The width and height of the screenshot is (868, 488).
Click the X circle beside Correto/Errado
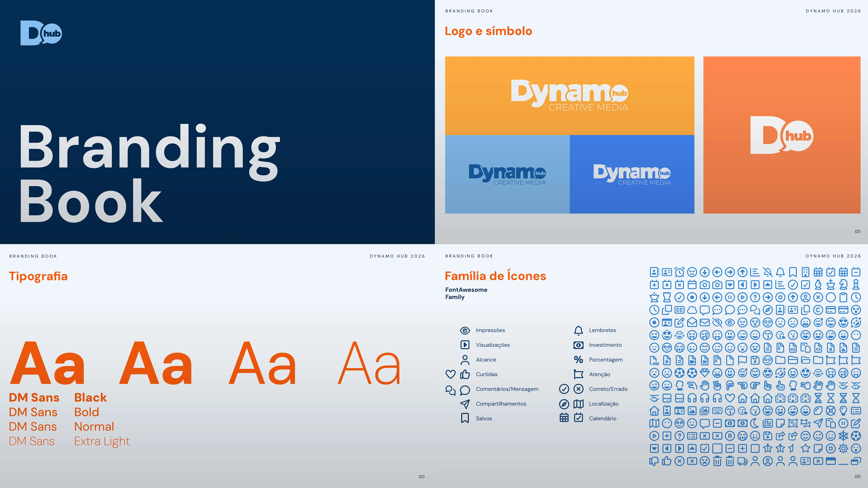pos(578,389)
